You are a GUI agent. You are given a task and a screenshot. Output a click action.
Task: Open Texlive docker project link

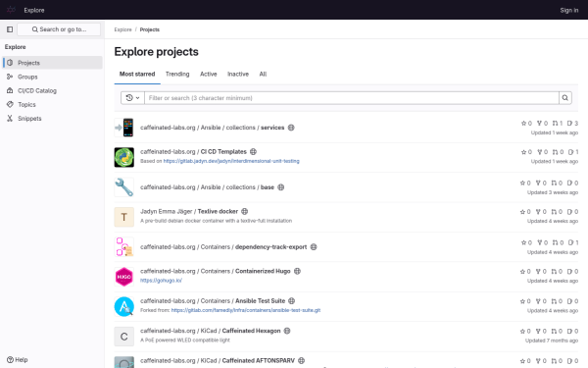[x=189, y=211]
